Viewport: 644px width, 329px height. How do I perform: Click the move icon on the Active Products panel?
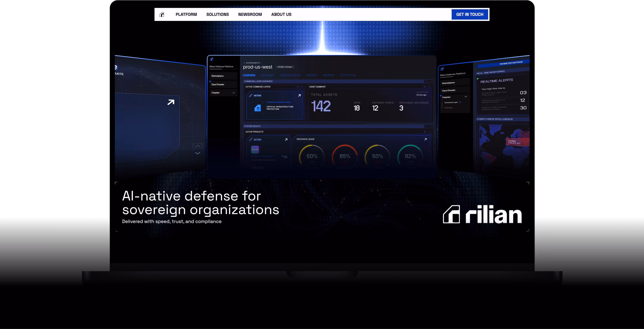tap(424, 132)
